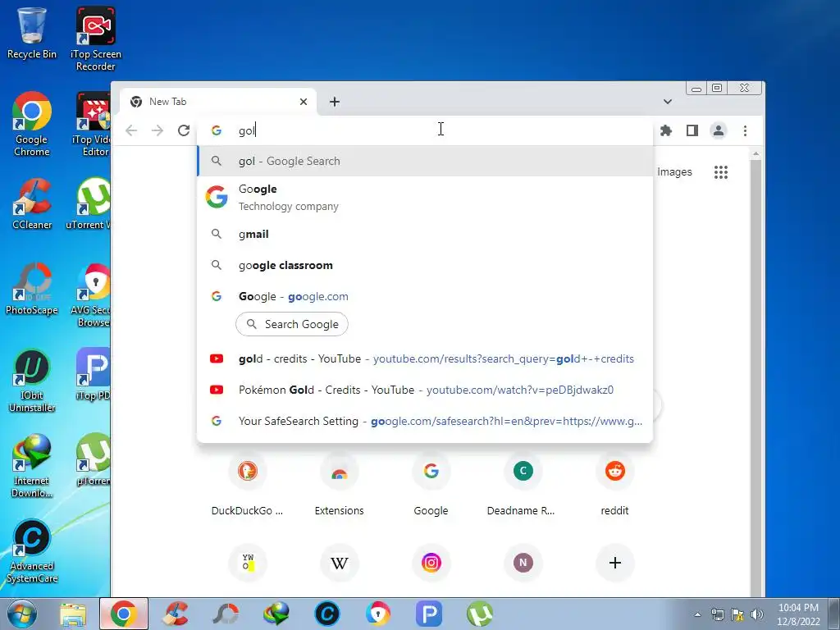Open uTorrent from the taskbar
This screenshot has width=840, height=630.
pyautogui.click(x=480, y=614)
